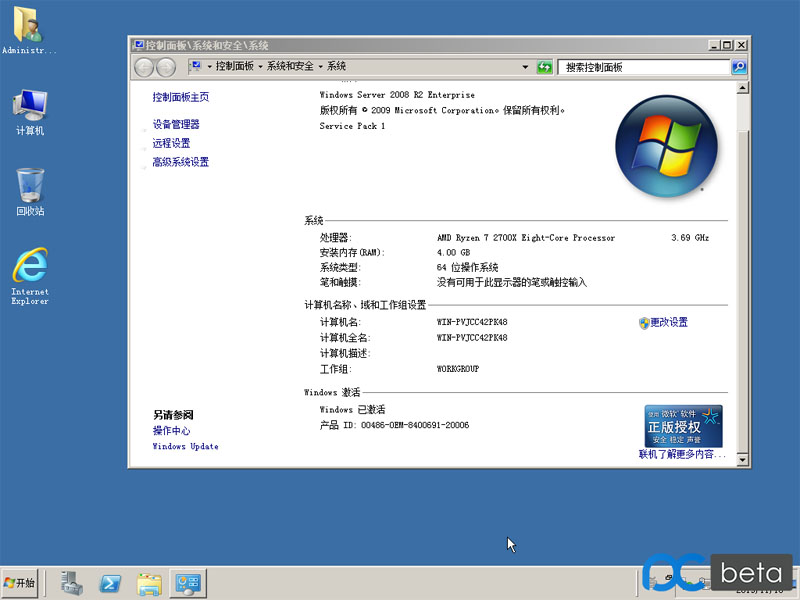Expand the dropdown arrow before 系统和安全
The width and height of the screenshot is (800, 600).
[x=260, y=67]
